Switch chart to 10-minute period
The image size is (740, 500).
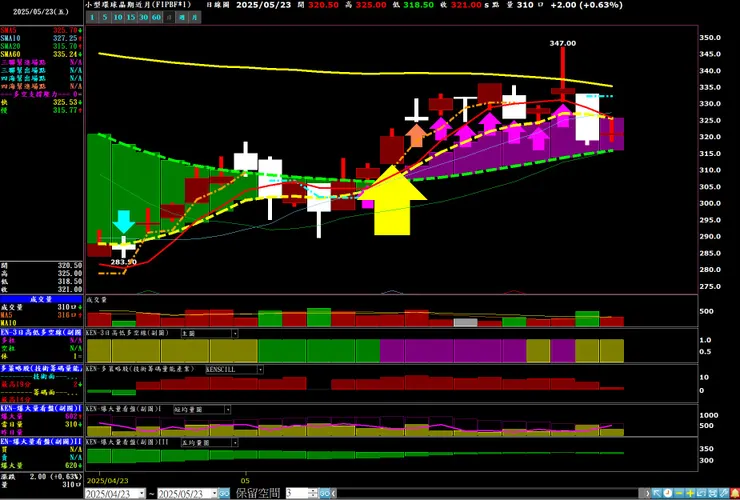coord(118,17)
